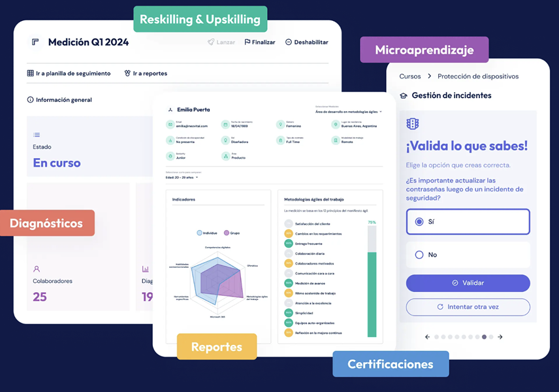Click the Cursos breadcrumb
Viewport: 559px width, 392px height.
pos(410,76)
